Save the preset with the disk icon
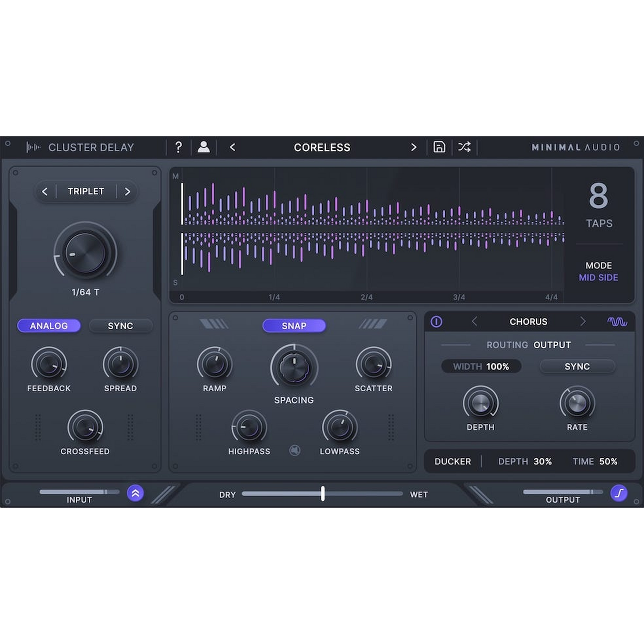The width and height of the screenshot is (644, 644). coord(439,147)
